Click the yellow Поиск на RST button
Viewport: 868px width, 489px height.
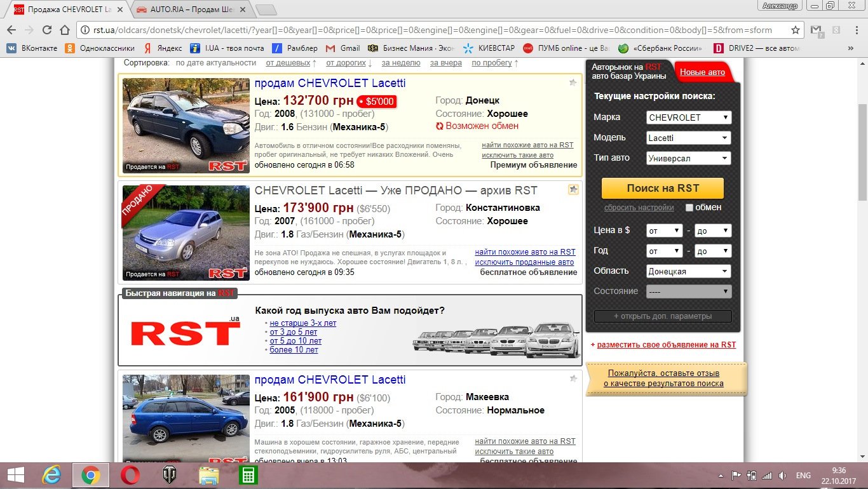coord(663,188)
